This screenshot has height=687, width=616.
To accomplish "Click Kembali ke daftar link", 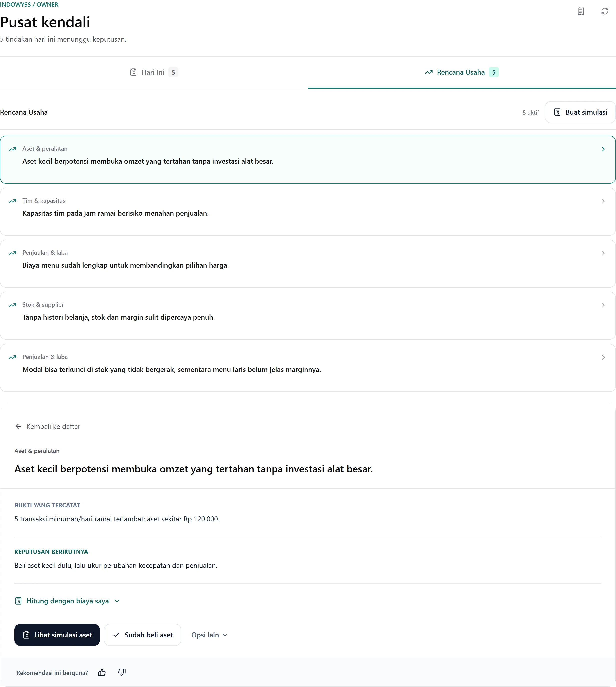I will (x=48, y=426).
